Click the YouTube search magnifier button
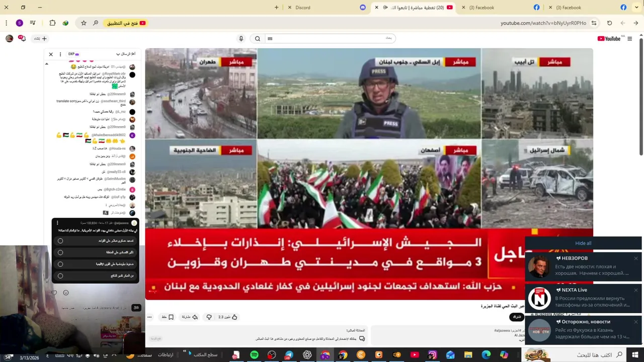This screenshot has height=362, width=644. 258,39
